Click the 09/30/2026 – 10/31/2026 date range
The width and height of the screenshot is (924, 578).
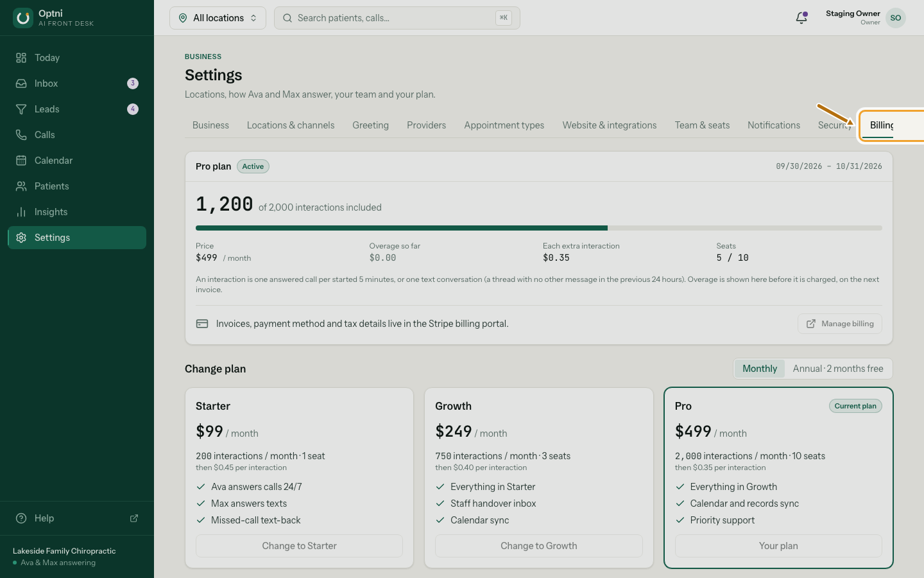(829, 166)
